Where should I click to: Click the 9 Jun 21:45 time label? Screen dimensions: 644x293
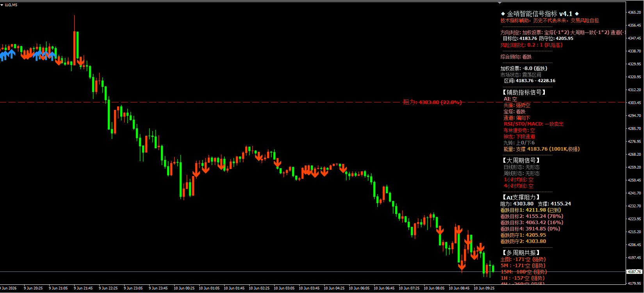click(83, 288)
